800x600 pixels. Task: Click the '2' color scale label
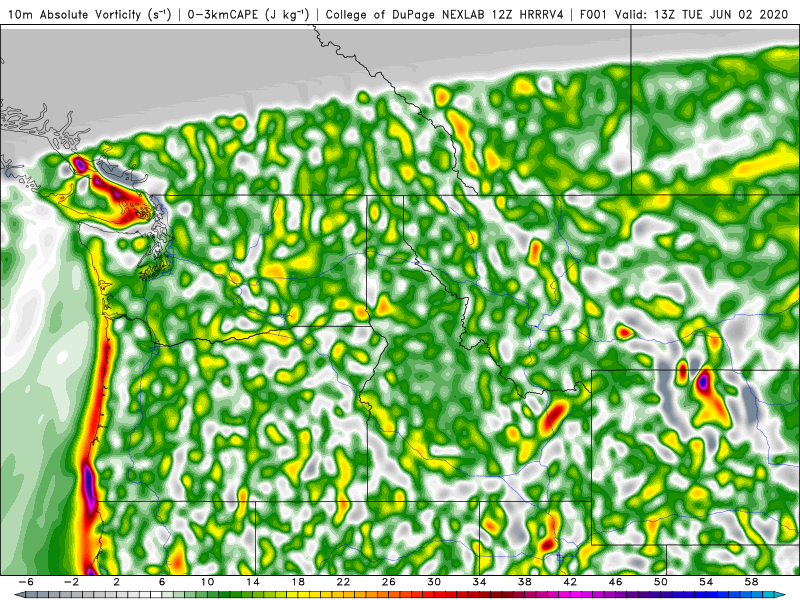pyautogui.click(x=116, y=582)
